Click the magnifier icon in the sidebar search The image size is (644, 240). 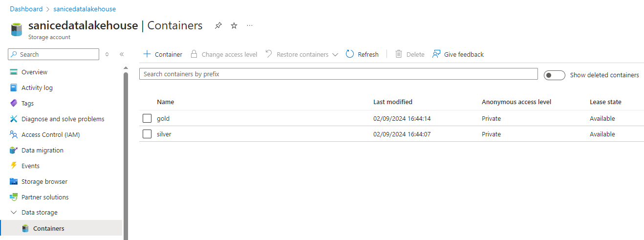point(14,54)
